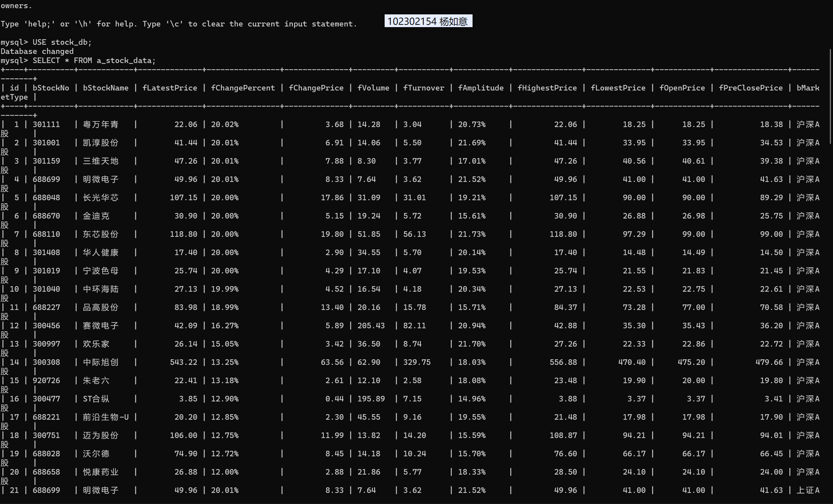Click the bStockNo column header

click(51, 88)
